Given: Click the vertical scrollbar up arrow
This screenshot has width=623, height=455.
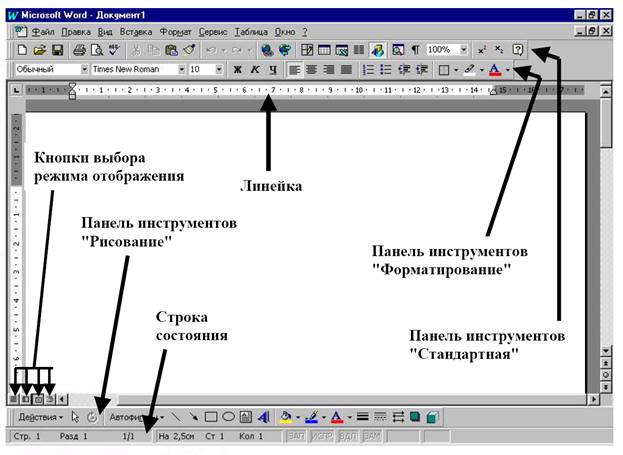Looking at the screenshot, I should (x=606, y=91).
